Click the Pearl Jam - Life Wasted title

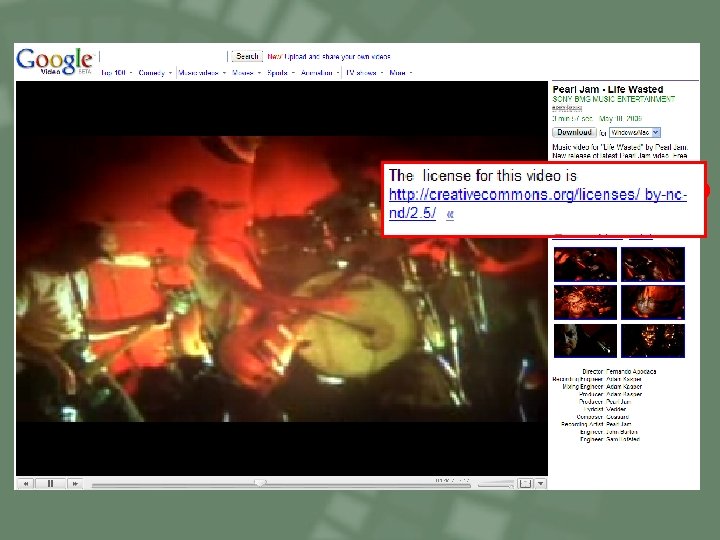click(x=608, y=89)
